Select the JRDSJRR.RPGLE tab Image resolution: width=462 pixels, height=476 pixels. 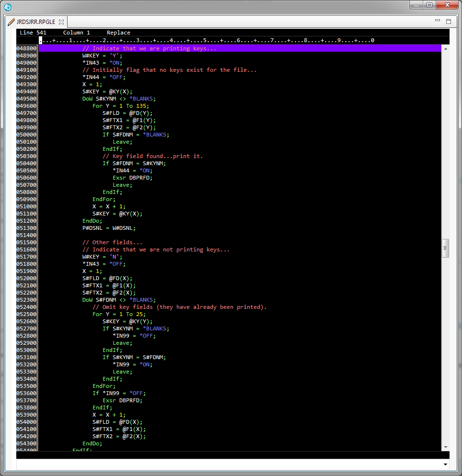point(36,22)
